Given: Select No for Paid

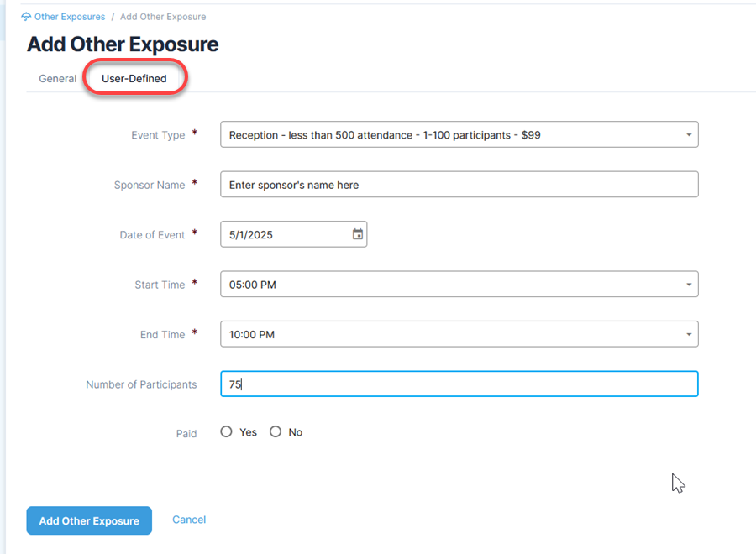Looking at the screenshot, I should click(x=276, y=431).
